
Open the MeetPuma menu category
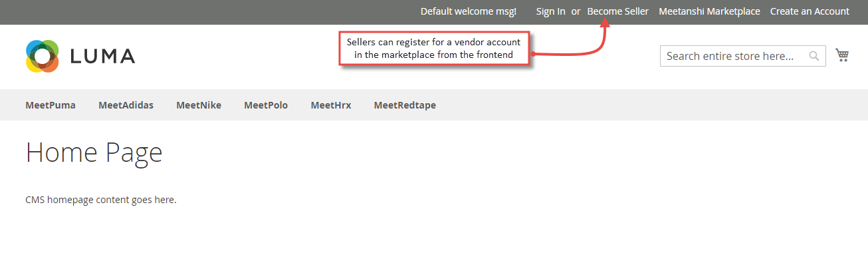(x=51, y=105)
